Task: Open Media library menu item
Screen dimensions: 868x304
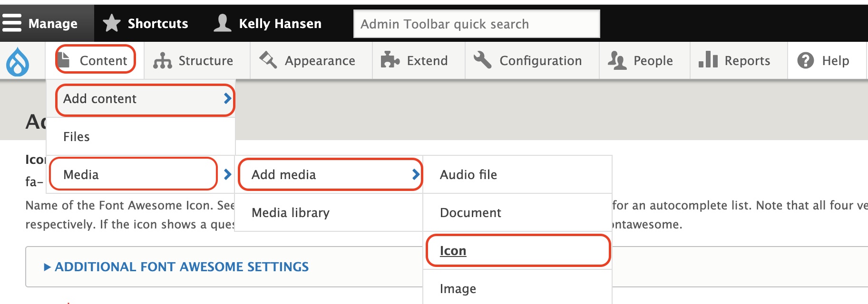Action: coord(291,213)
